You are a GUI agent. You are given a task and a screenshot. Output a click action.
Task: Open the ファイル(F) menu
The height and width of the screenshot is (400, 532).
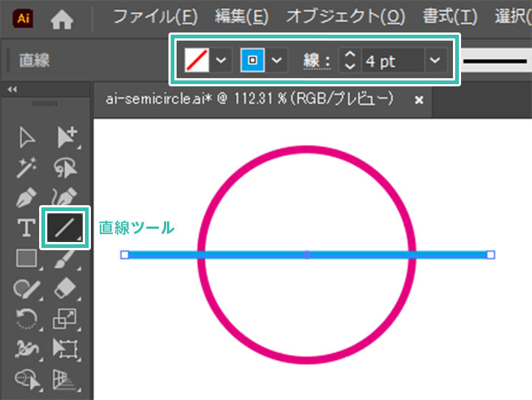pos(156,16)
